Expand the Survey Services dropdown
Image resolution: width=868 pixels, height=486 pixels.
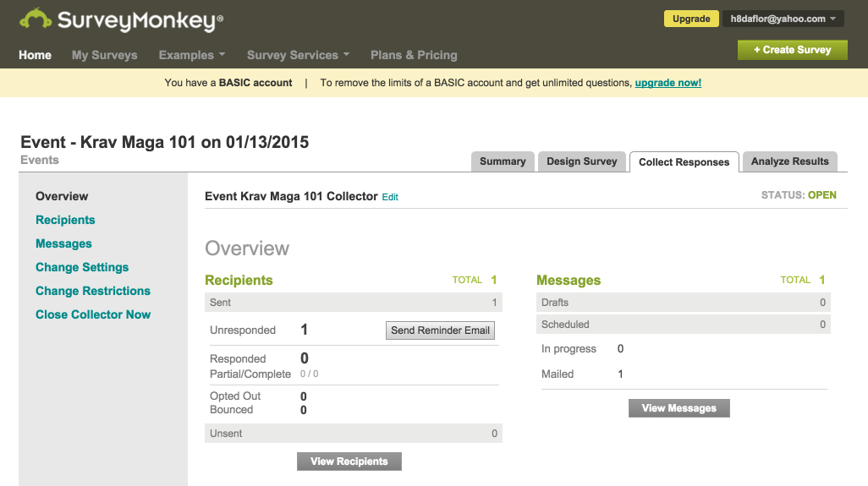pyautogui.click(x=298, y=55)
